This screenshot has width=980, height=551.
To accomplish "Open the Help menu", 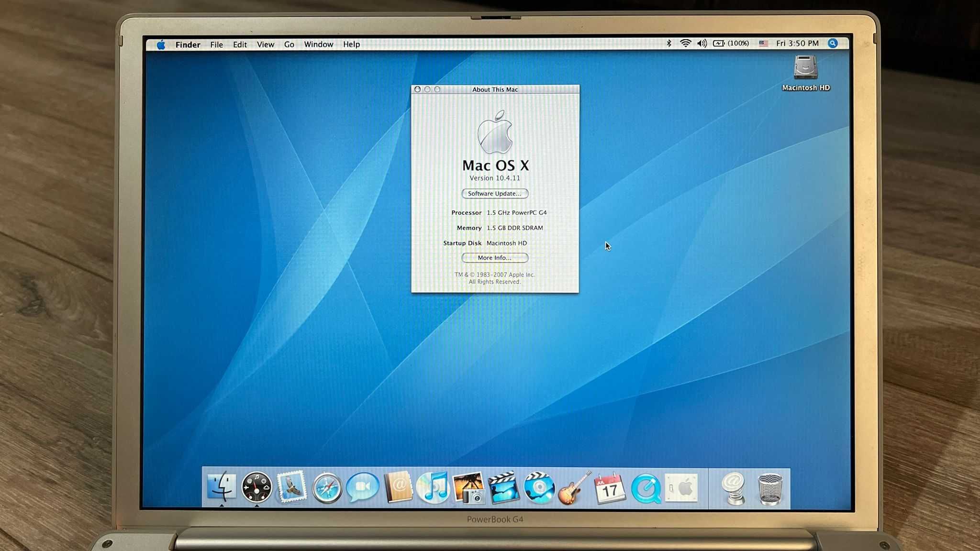I will coord(351,44).
